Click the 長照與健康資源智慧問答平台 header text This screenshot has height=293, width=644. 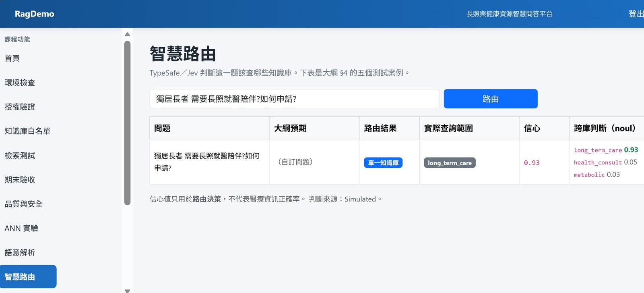509,14
